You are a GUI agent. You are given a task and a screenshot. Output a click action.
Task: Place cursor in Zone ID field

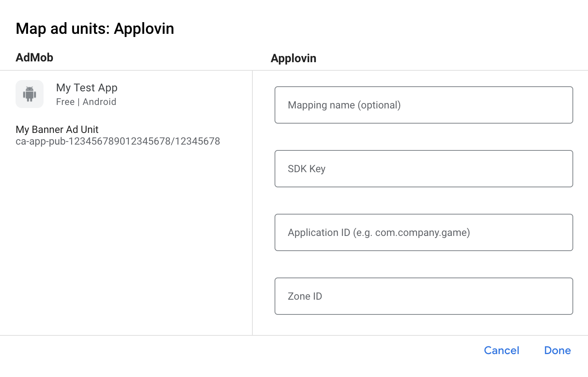pyautogui.click(x=423, y=296)
